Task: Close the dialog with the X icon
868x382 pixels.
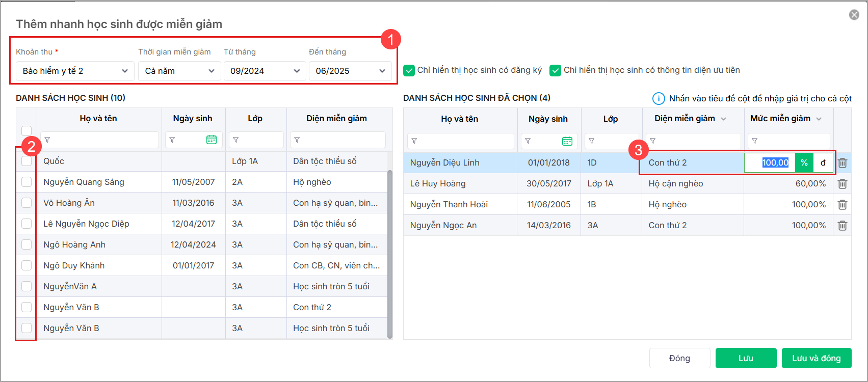Action: click(854, 15)
